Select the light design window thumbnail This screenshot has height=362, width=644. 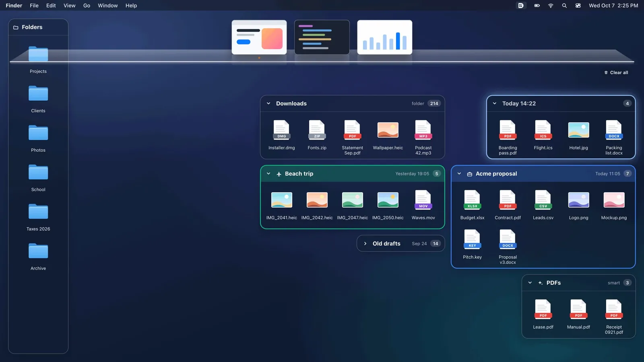pyautogui.click(x=259, y=37)
